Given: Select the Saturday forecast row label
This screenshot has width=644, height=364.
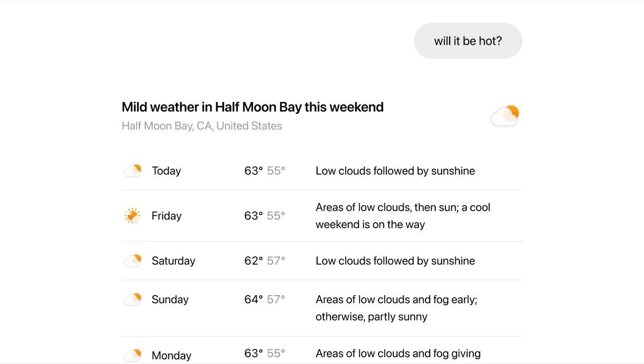Looking at the screenshot, I should pos(173,261).
